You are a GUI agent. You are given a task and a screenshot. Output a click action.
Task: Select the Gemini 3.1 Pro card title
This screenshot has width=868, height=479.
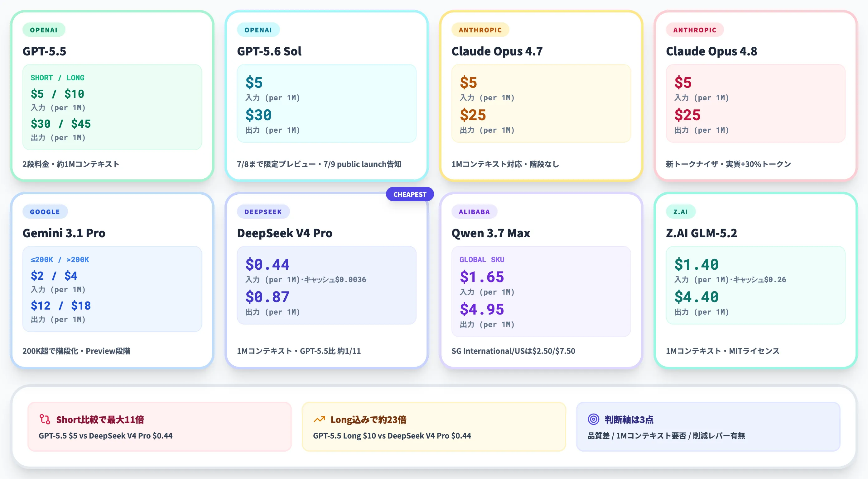click(64, 233)
